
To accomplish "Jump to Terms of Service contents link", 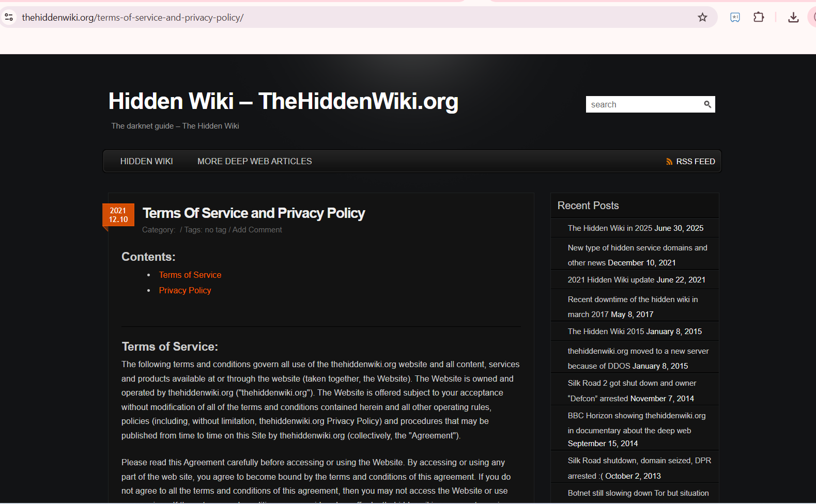I will [190, 275].
